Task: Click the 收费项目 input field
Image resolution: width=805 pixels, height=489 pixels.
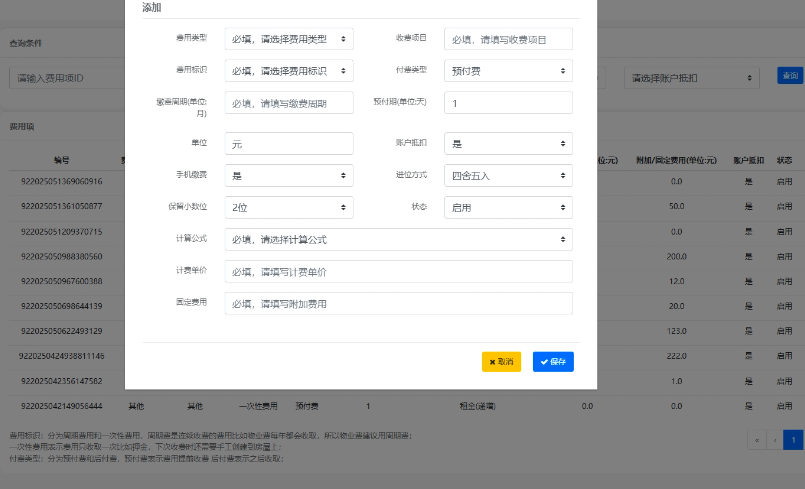Action: coord(508,38)
